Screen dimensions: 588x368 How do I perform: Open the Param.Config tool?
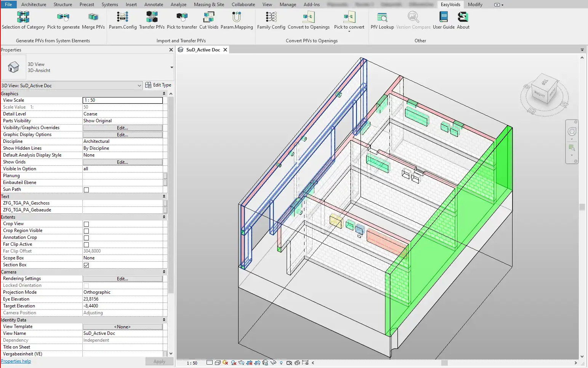(122, 17)
